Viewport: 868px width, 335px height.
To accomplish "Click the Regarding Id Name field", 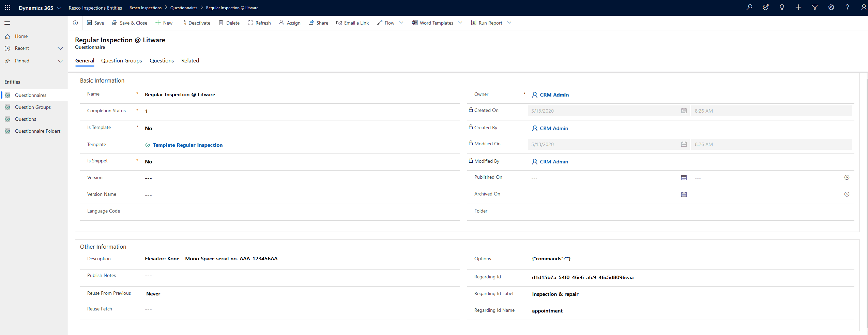I will [691, 311].
